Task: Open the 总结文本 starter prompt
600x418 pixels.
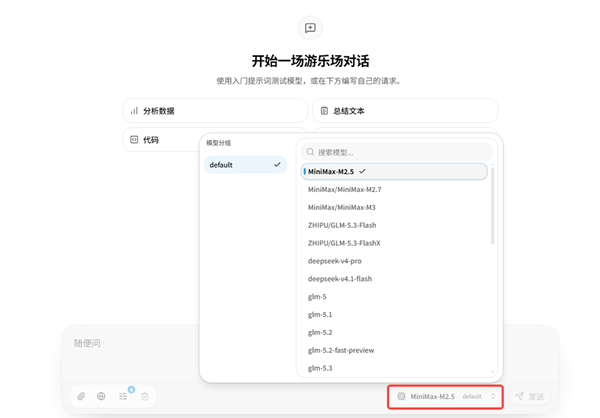Action: (x=405, y=111)
